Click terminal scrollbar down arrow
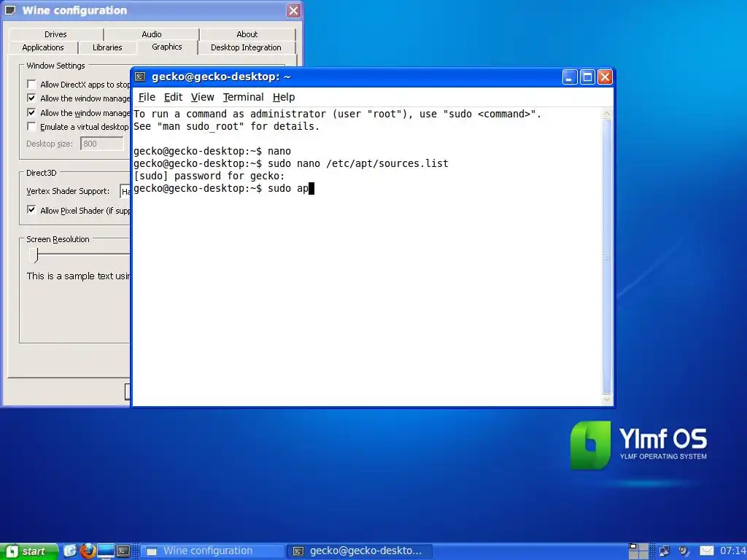The height and width of the screenshot is (560, 747). coord(607,400)
